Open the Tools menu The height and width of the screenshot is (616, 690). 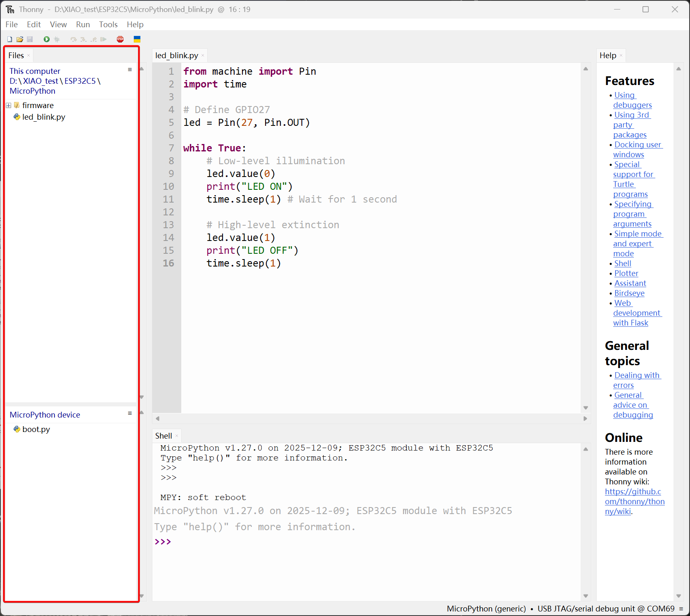tap(108, 24)
